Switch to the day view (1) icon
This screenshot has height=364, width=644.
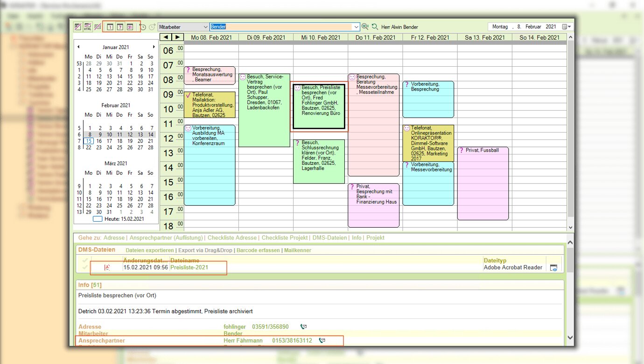(110, 27)
